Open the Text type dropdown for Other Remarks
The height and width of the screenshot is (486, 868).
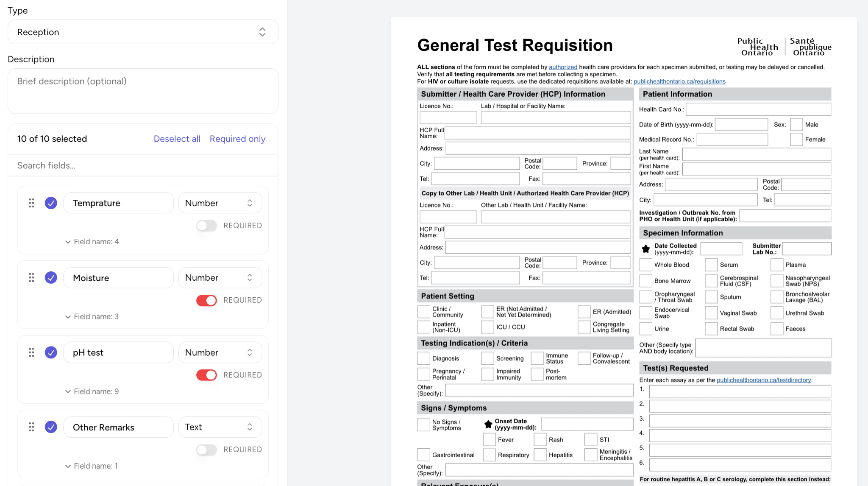220,427
